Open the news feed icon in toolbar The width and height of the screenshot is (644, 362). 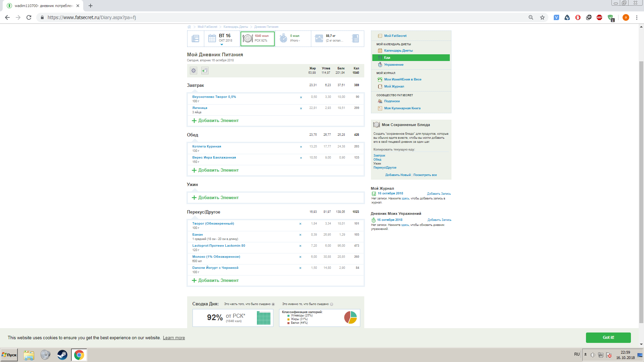[196, 39]
